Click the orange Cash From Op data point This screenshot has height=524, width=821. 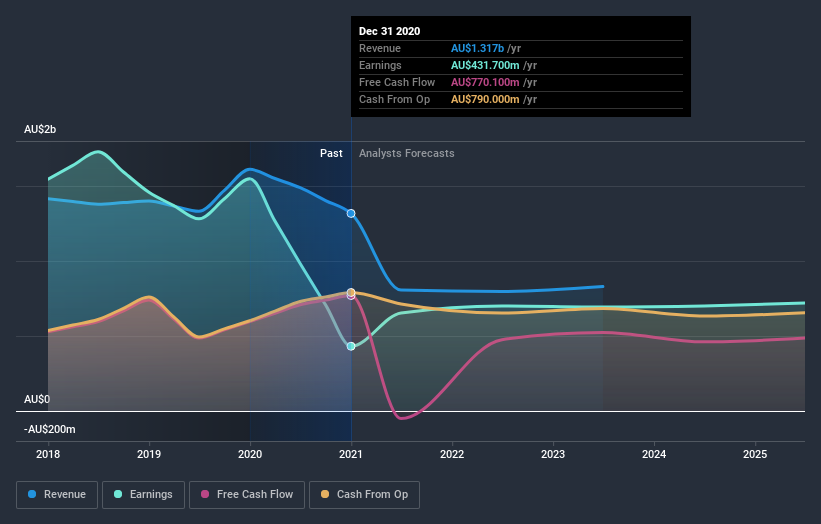tap(351, 292)
